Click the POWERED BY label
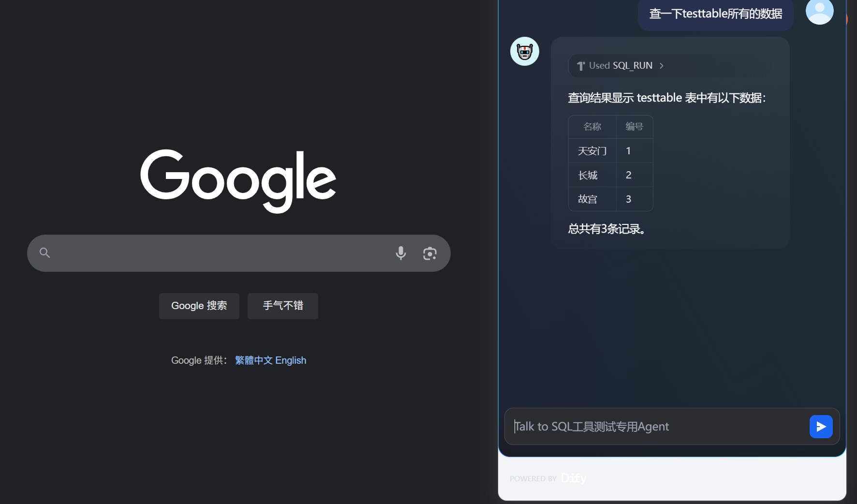Viewport: 857px width, 504px height. pos(533,479)
